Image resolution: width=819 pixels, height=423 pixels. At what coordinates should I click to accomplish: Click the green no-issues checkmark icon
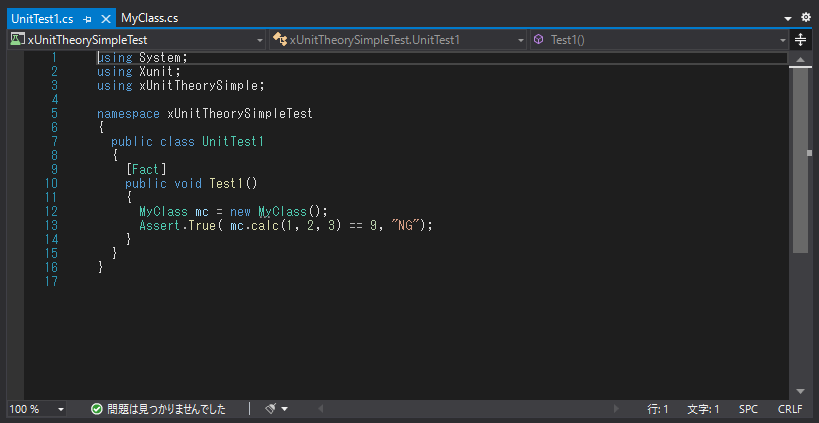pos(97,409)
